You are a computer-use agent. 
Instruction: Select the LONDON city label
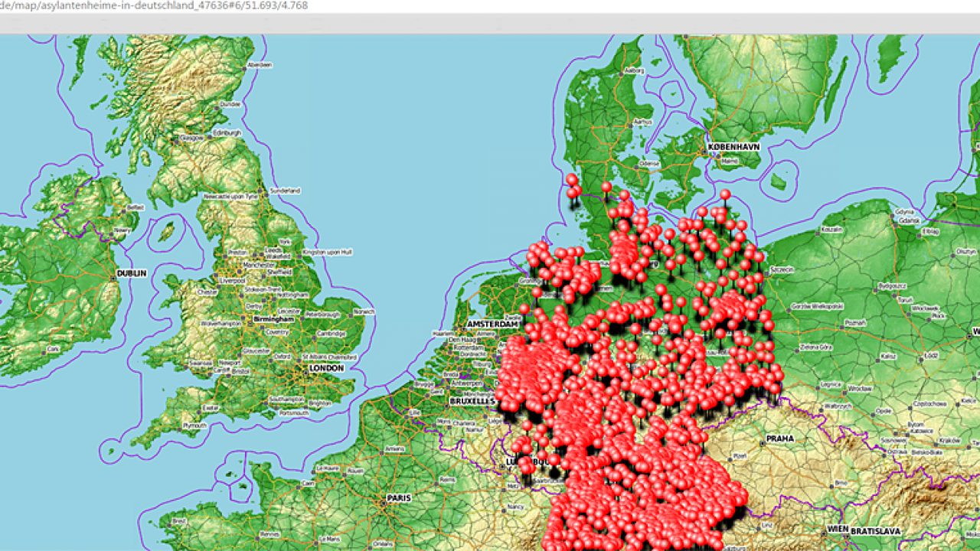point(327,368)
